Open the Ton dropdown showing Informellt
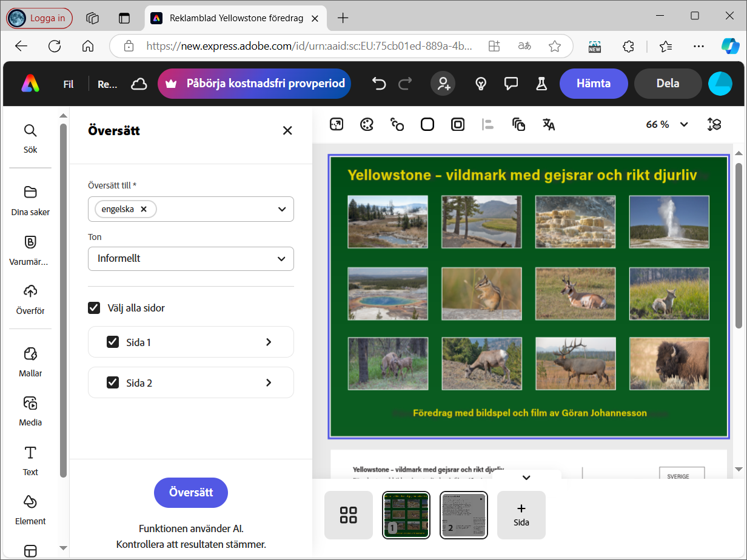This screenshot has width=747, height=560. [191, 259]
